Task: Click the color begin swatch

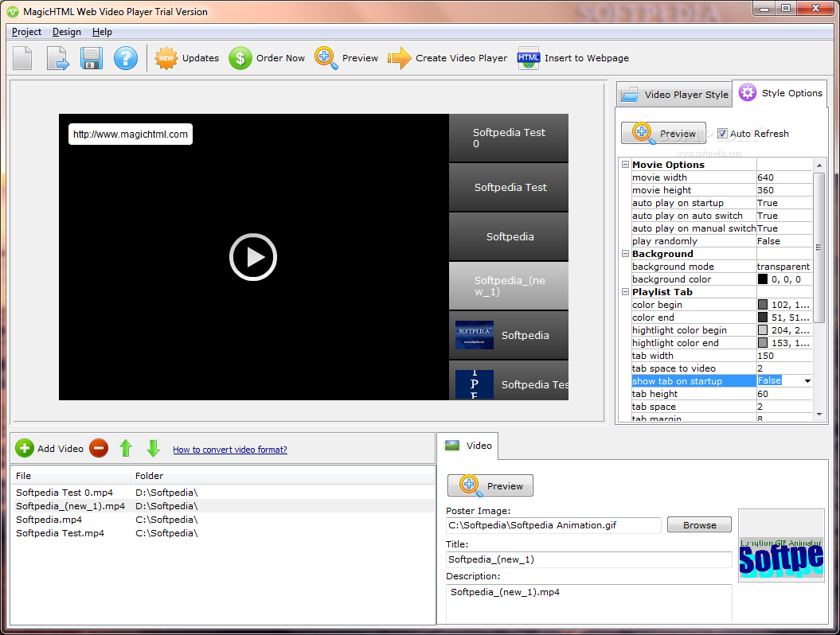Action: tap(763, 305)
